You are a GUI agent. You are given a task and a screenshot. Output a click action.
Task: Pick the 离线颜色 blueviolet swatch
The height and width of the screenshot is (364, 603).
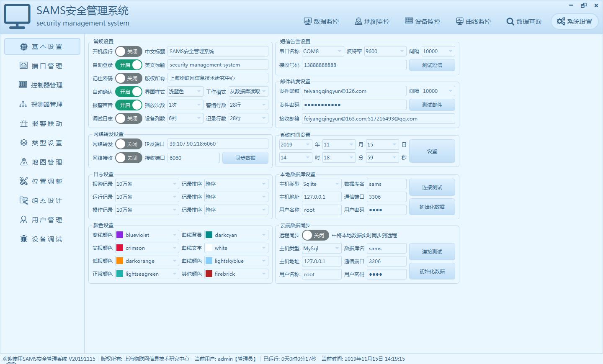click(120, 235)
